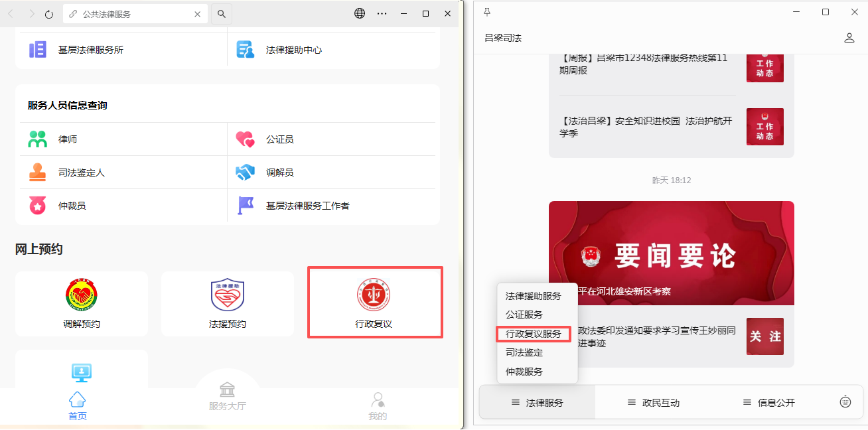Switch to the 我的 tab
Viewport: 868px width, 430px height.
(378, 406)
